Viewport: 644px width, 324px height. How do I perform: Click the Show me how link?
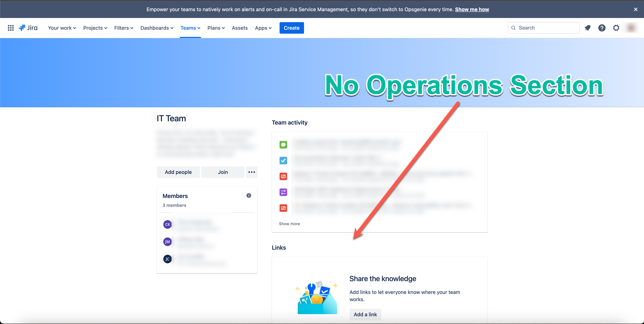472,9
